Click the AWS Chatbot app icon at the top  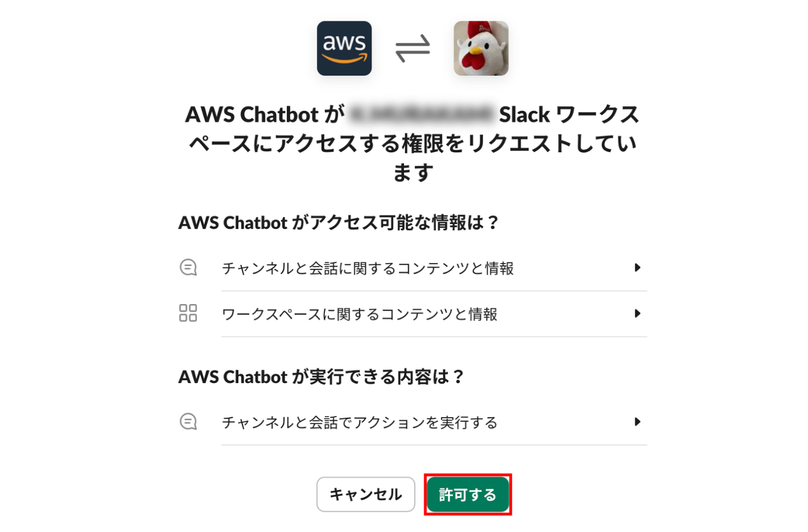tap(344, 48)
